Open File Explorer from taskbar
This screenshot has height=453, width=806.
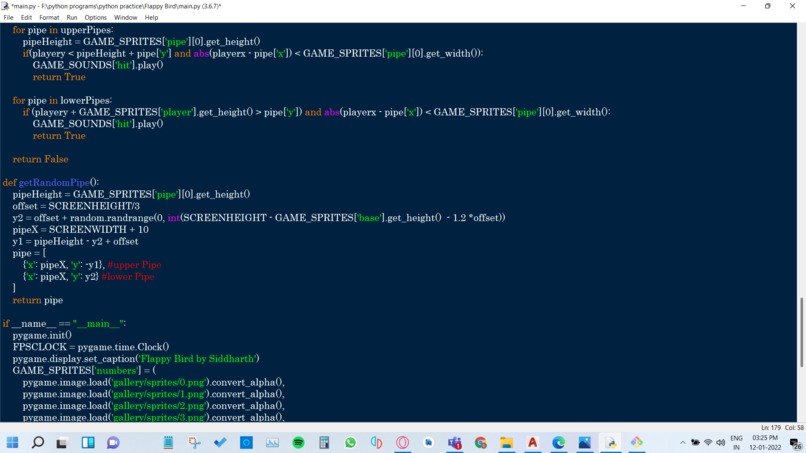point(506,442)
